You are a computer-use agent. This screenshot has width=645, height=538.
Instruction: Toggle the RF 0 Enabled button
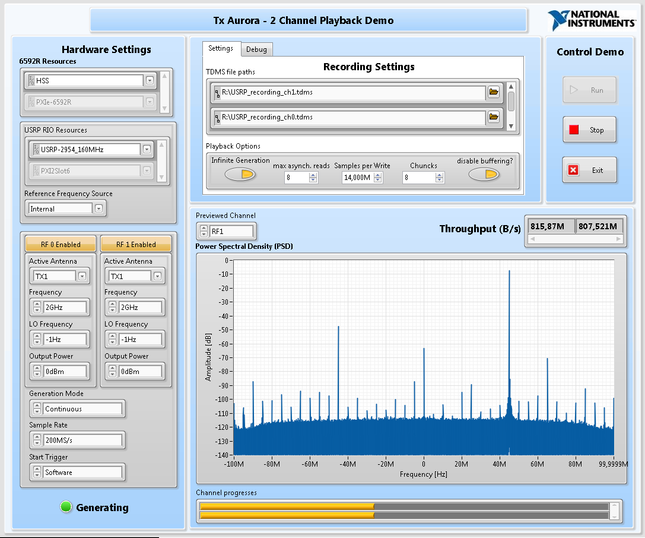[61, 244]
